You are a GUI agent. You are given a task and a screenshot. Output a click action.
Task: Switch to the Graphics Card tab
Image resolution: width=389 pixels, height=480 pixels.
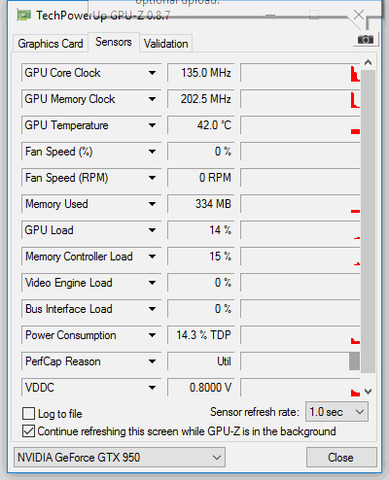pyautogui.click(x=50, y=43)
